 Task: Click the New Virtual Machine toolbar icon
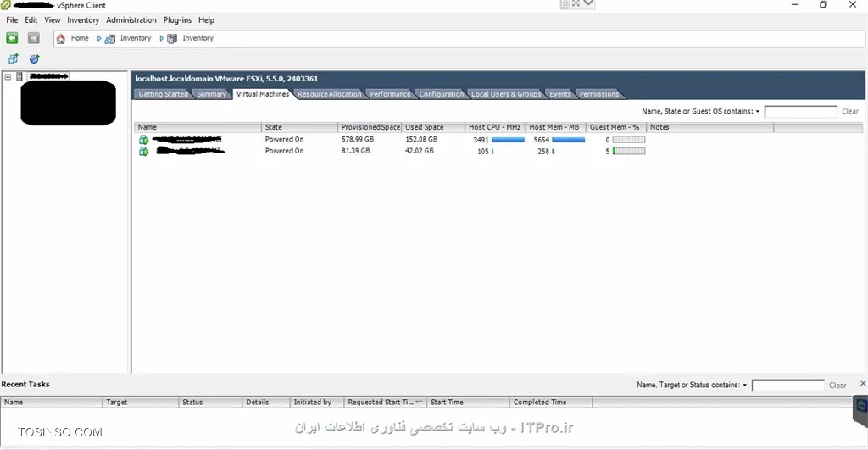(x=14, y=58)
